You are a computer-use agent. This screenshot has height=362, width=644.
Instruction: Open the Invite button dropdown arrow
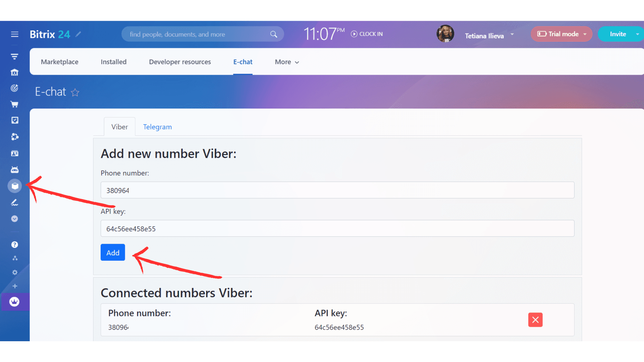(637, 34)
